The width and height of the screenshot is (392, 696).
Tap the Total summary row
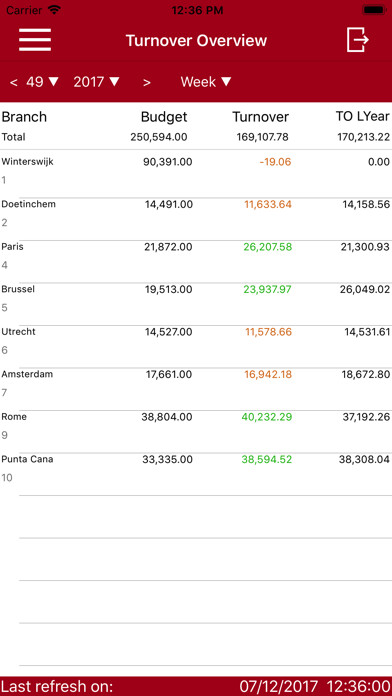click(x=196, y=137)
